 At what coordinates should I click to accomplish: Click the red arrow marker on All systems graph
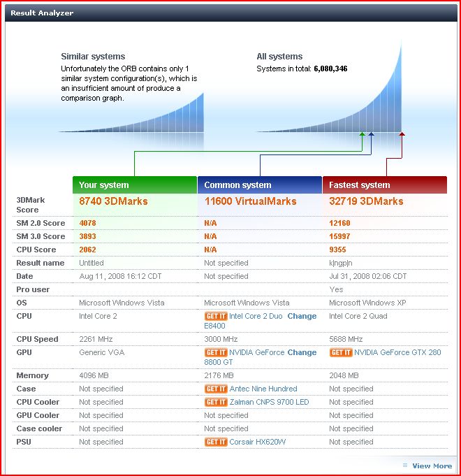coord(402,134)
